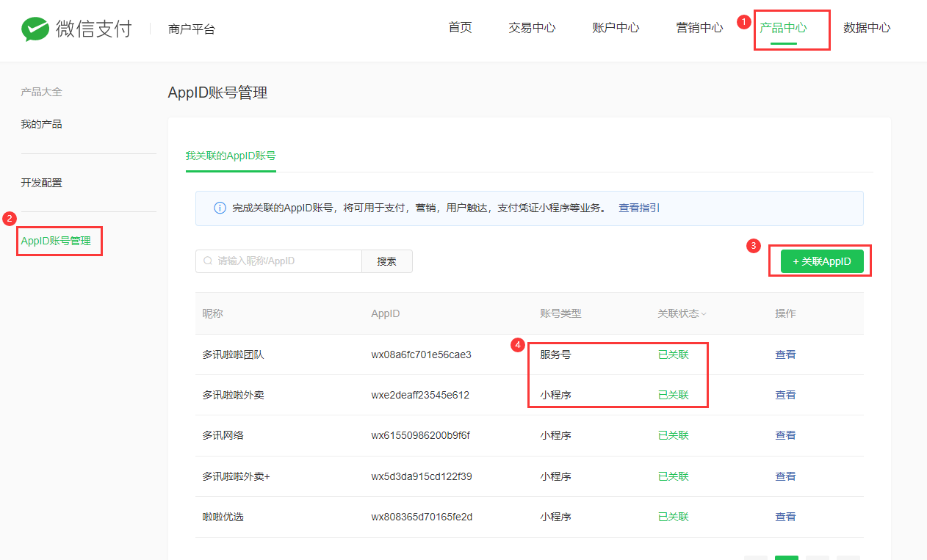Click AppID wx61550986200b9f6f
Image resolution: width=927 pixels, height=560 pixels.
point(420,435)
